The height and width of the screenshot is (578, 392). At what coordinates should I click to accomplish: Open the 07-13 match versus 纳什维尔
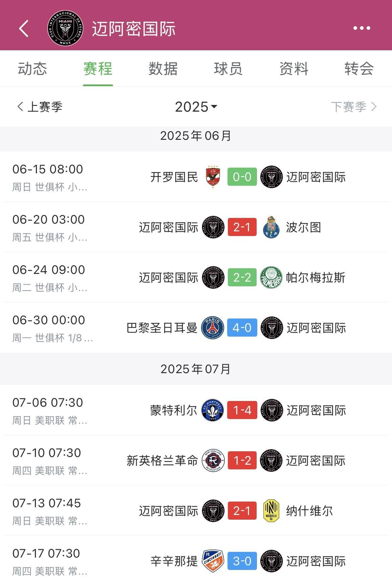(196, 511)
